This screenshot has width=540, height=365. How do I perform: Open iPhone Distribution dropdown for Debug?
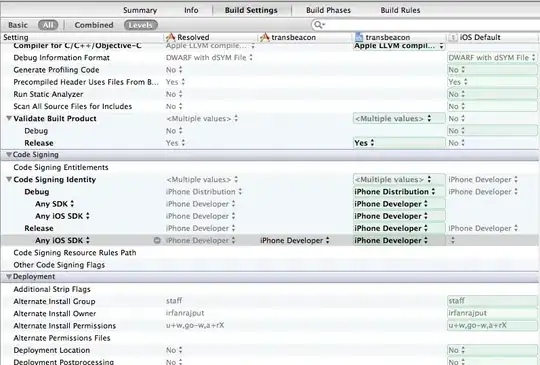395,191
